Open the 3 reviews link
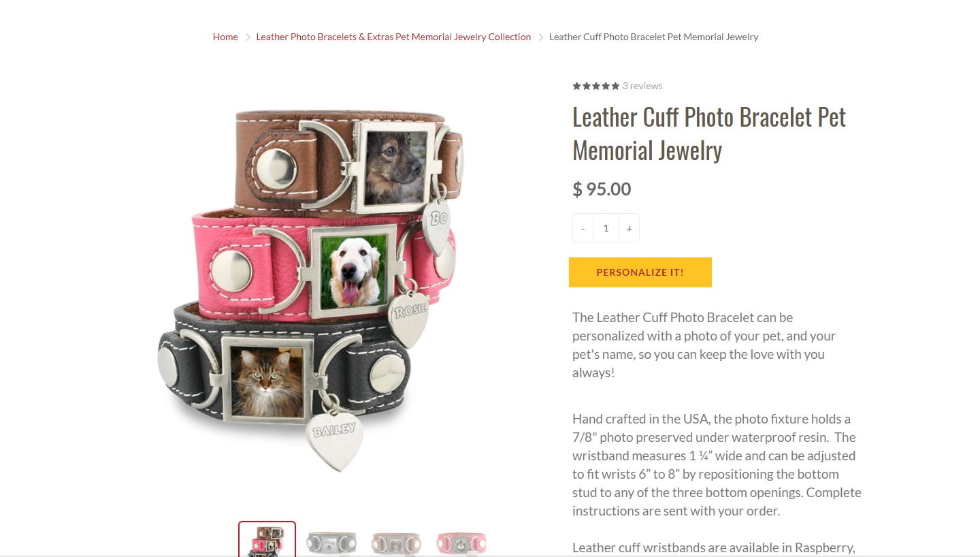The height and width of the screenshot is (557, 980). [x=642, y=86]
